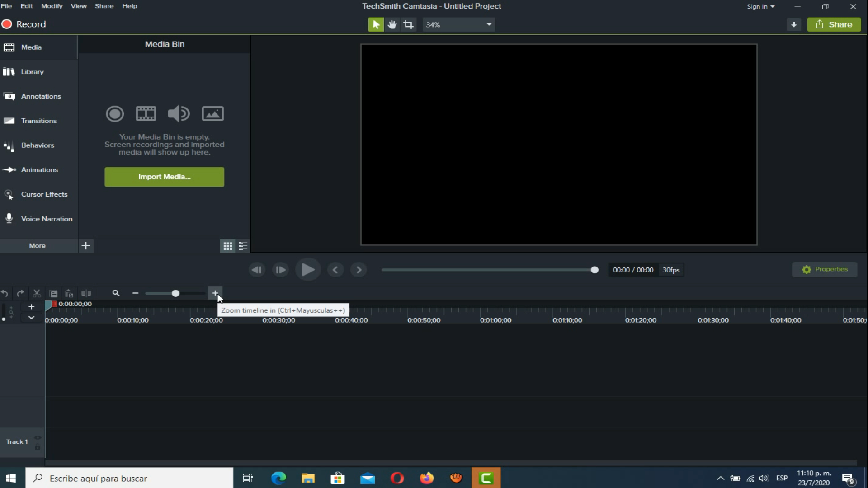Add a new track with plus button
The height and width of the screenshot is (488, 868).
(31, 306)
